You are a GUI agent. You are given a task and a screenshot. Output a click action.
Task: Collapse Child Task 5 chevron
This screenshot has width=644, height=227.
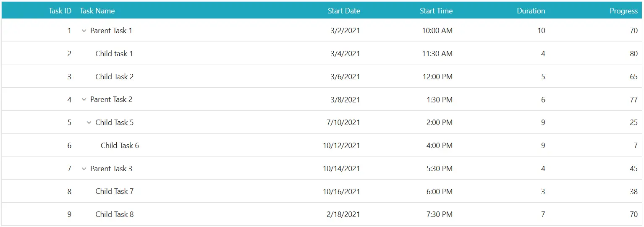[x=89, y=123]
